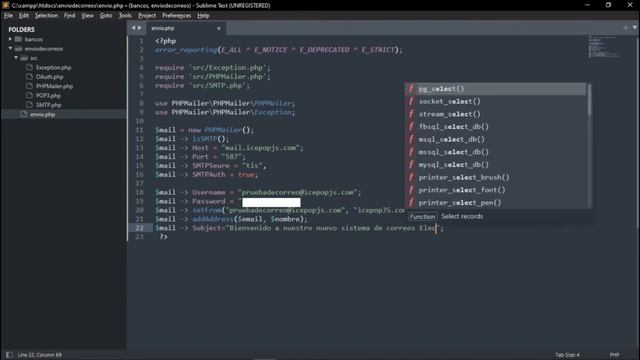Click line number 22 in the gutter
Screen dimensions: 640x360
139,228
